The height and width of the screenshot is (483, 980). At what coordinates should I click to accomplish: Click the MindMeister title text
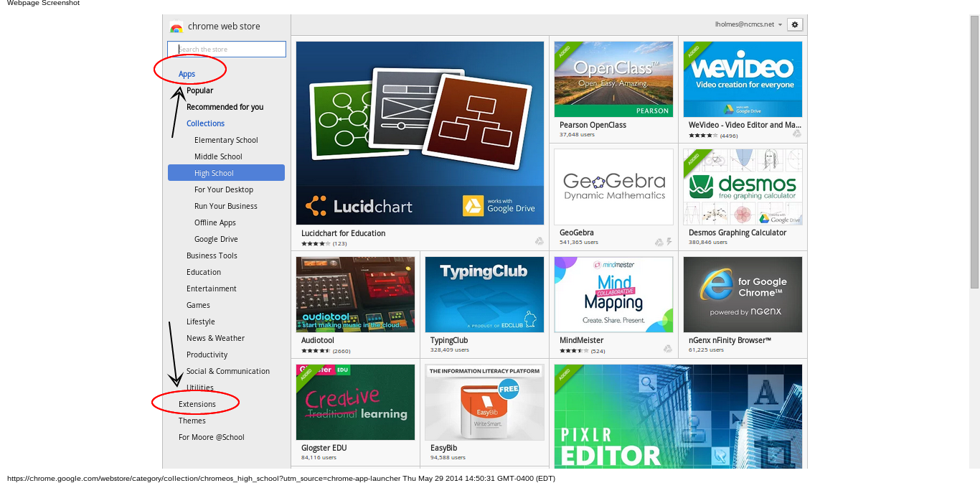[x=581, y=340]
